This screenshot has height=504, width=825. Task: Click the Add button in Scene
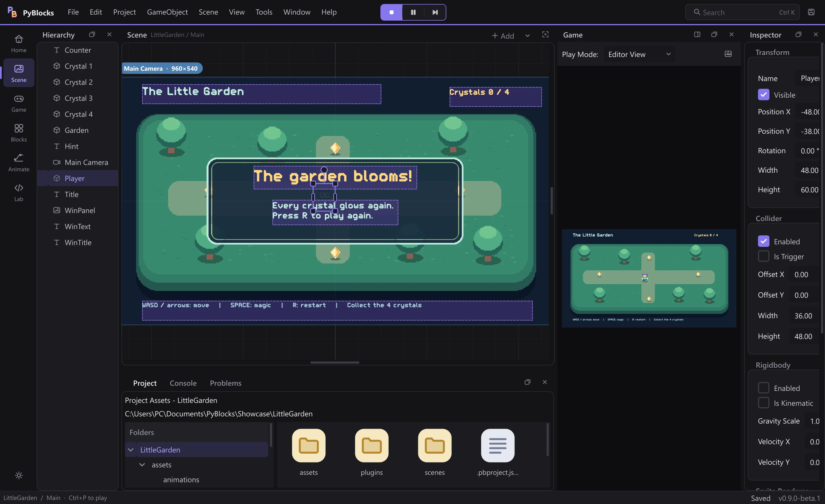pyautogui.click(x=503, y=36)
